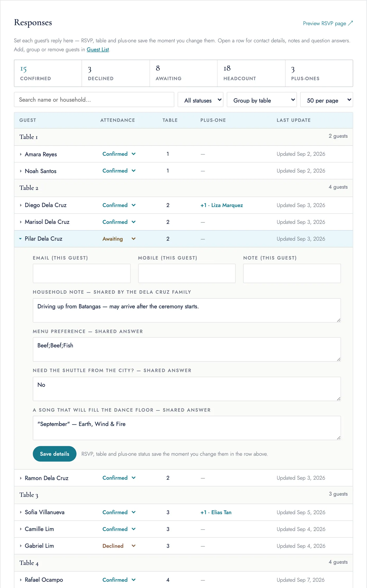
Task: Click the 15 Confirmed summary card
Action: point(48,73)
